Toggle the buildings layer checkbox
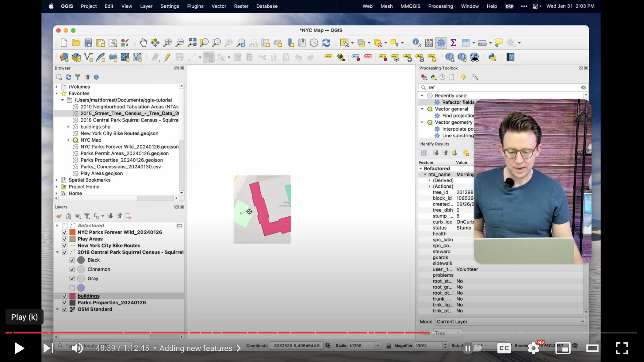 tap(65, 296)
